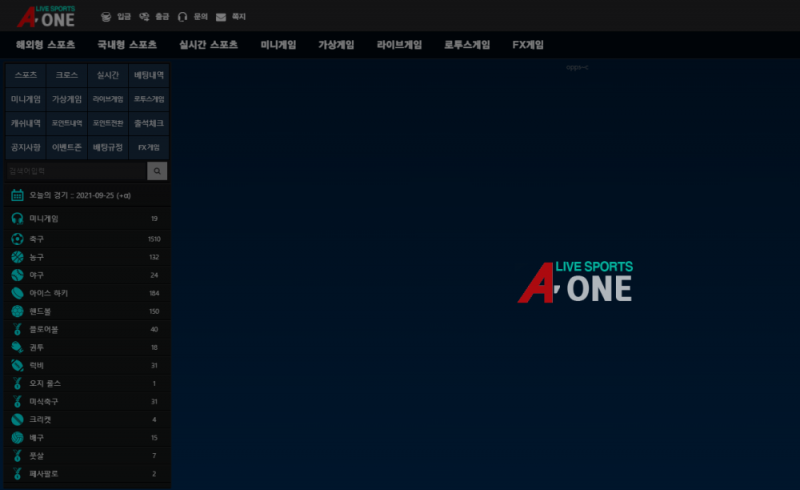
Task: Click the 배팅내역 button in side panel
Action: [x=149, y=75]
